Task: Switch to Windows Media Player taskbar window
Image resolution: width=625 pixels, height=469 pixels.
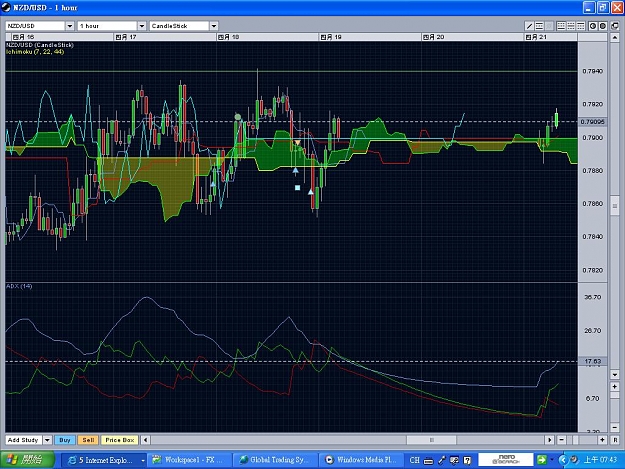Action: click(x=361, y=460)
